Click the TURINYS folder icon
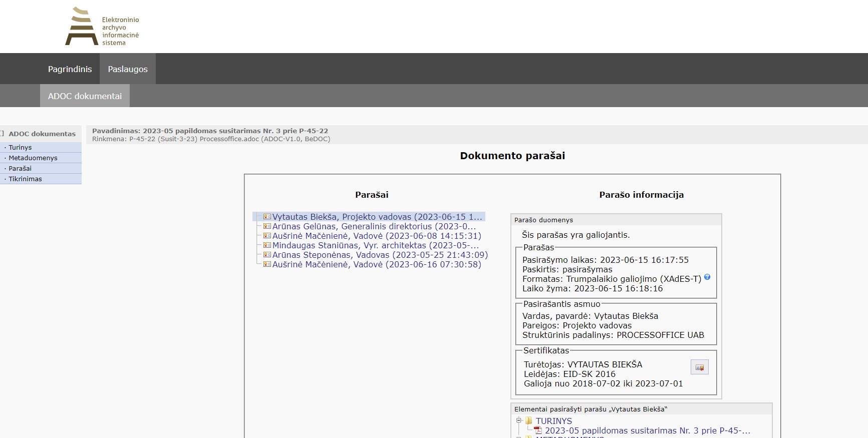Image resolution: width=868 pixels, height=438 pixels. coord(528,421)
